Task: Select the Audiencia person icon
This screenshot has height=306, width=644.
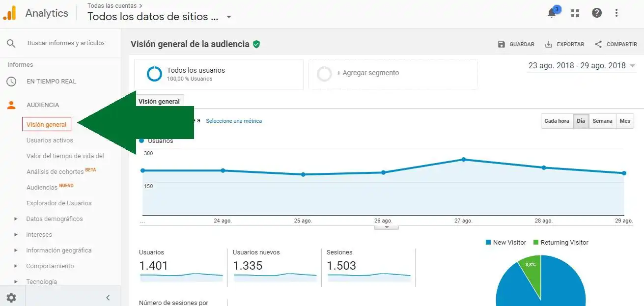Action: (x=11, y=104)
